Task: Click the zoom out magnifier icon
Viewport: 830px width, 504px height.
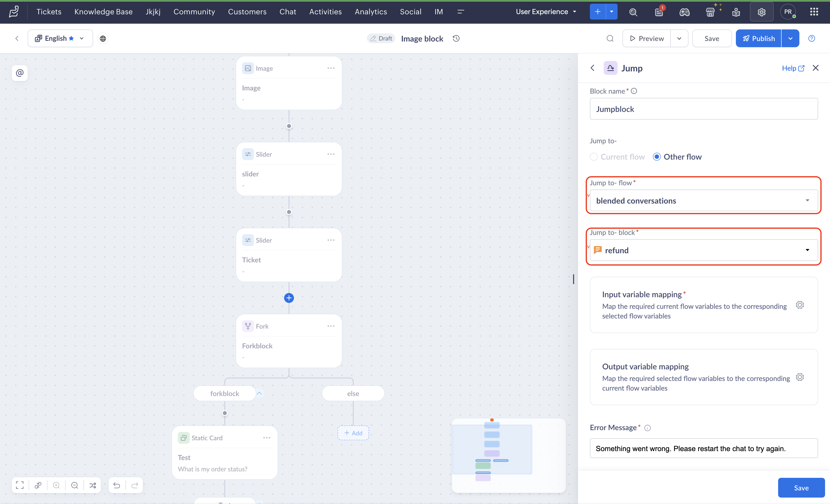Action: tap(75, 485)
